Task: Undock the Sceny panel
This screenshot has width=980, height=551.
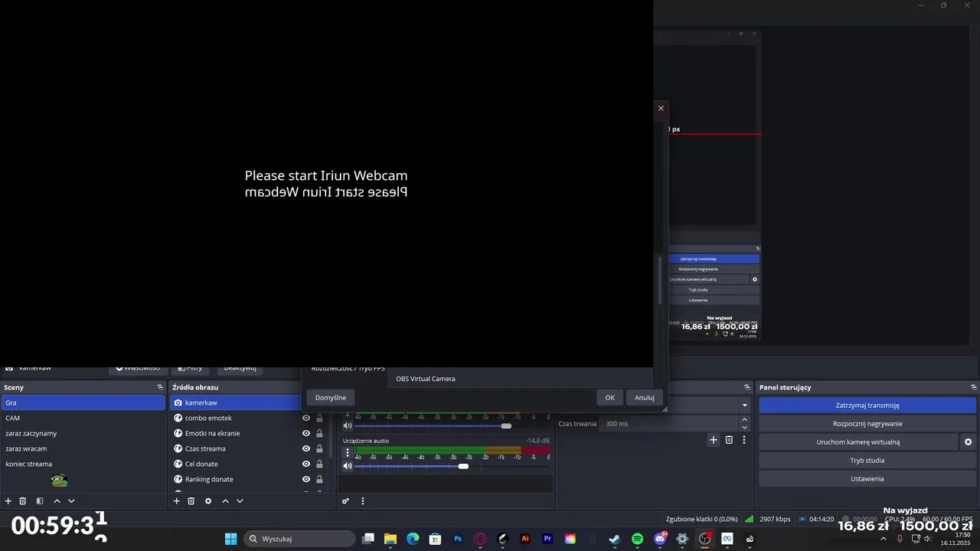Action: 160,388
